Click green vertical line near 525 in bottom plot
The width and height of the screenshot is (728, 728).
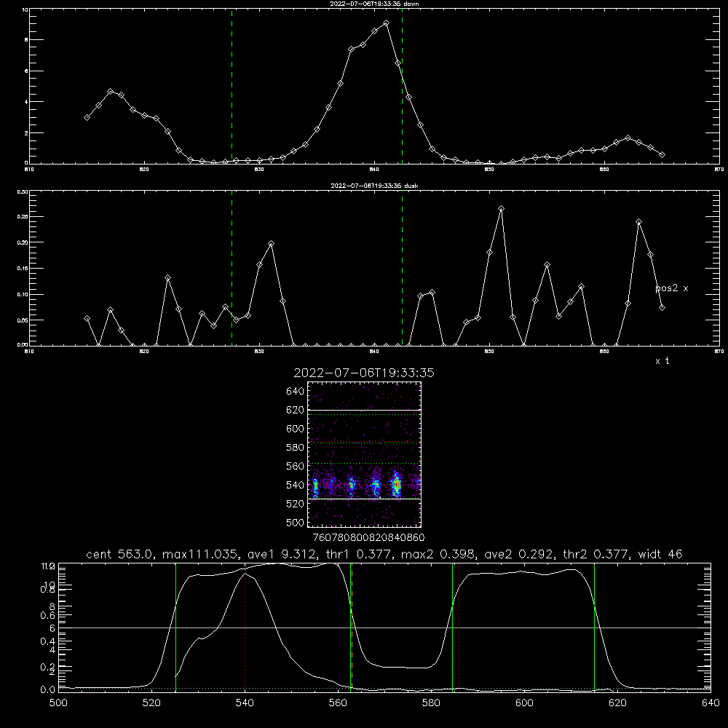click(175, 627)
